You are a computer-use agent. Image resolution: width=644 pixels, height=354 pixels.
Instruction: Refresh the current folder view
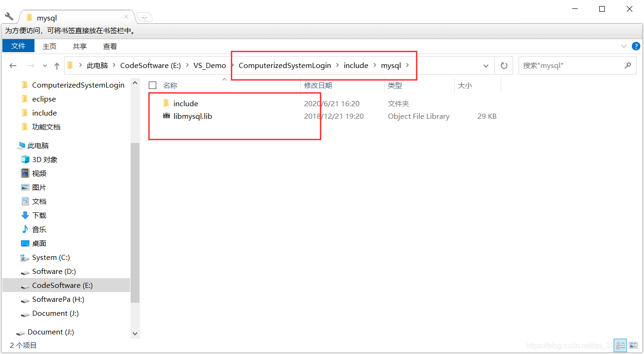504,66
